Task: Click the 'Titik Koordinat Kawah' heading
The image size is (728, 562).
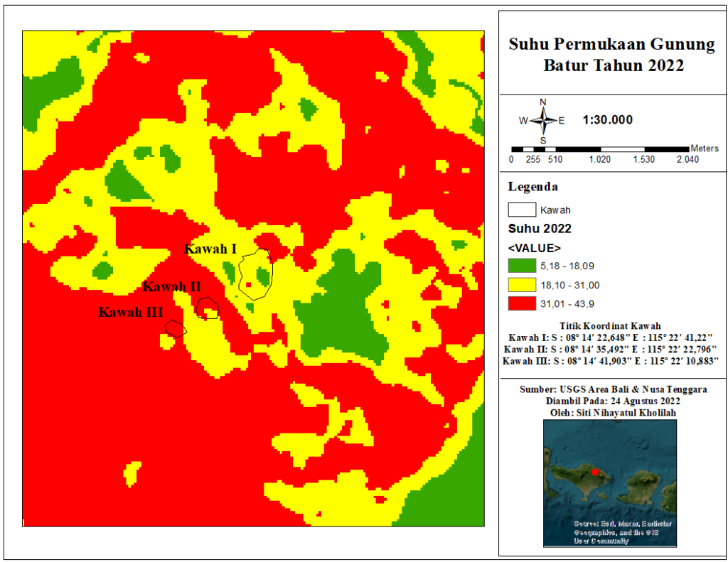Action: pyautogui.click(x=611, y=325)
